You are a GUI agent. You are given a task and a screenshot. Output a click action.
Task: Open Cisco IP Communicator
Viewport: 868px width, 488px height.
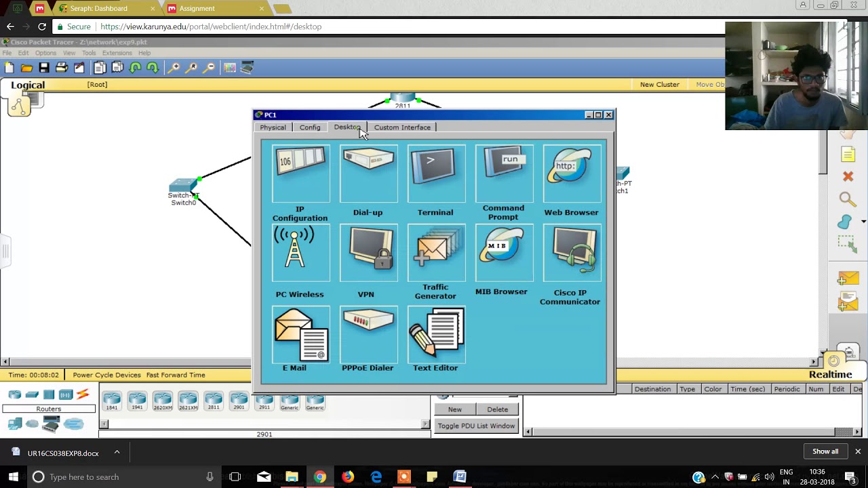(572, 253)
